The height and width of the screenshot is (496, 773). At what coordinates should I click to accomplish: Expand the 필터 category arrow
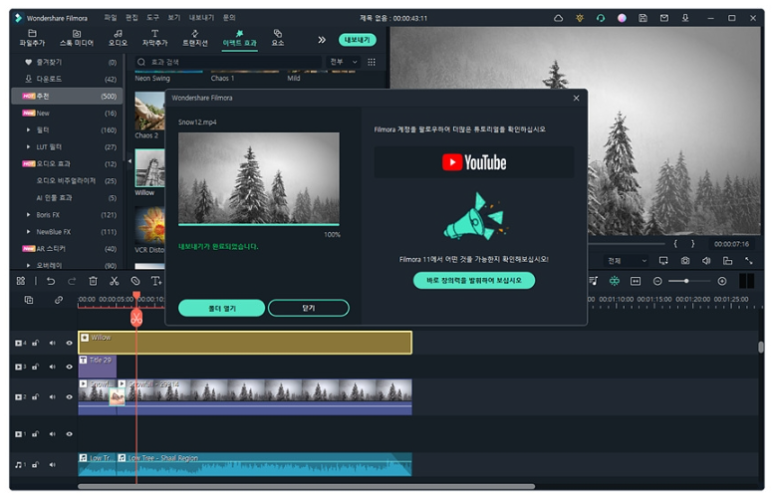28,130
